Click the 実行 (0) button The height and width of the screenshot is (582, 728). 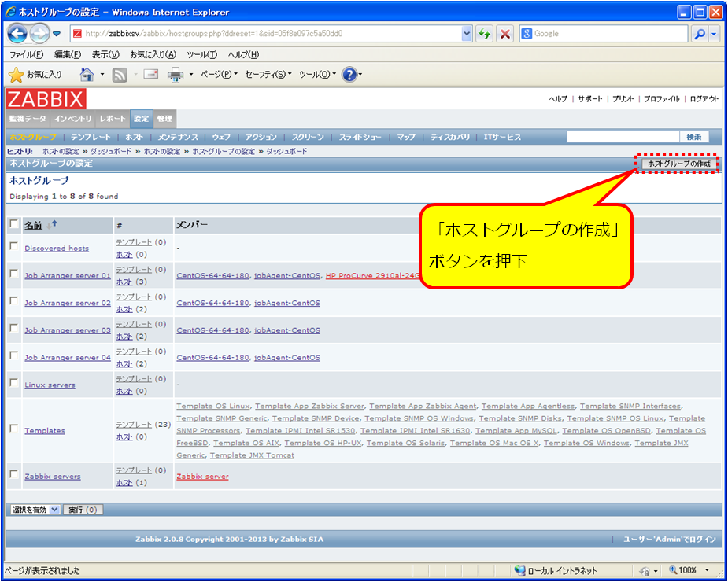[83, 510]
